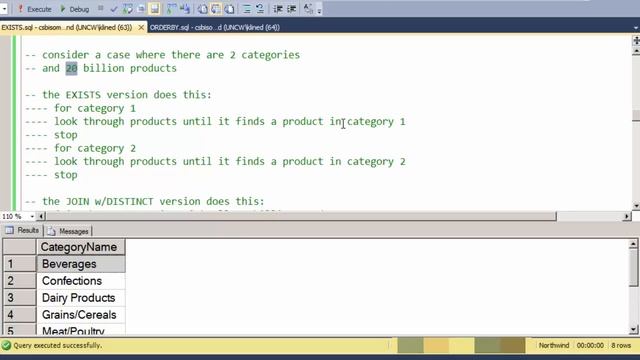640x360 pixels.
Task: Click the Cancel Executing Query stop icon
Action: tap(101, 9)
